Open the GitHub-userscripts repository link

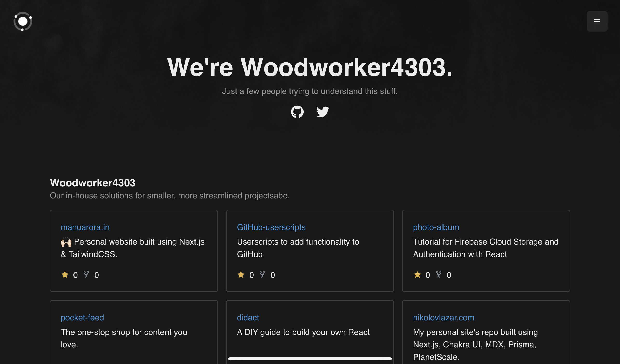click(x=271, y=227)
